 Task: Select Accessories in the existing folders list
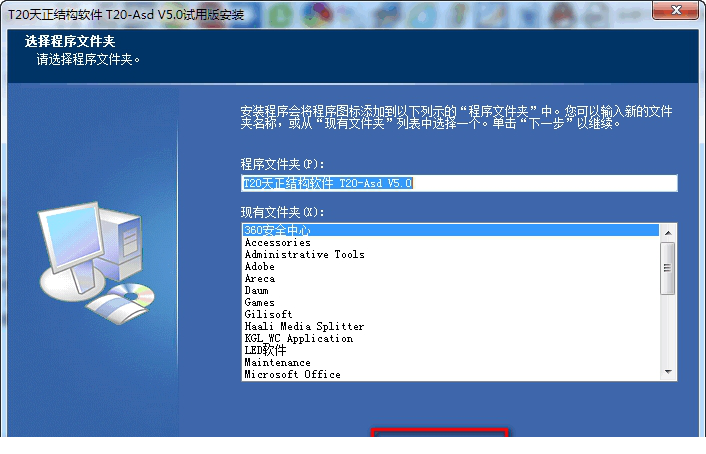(451, 242)
